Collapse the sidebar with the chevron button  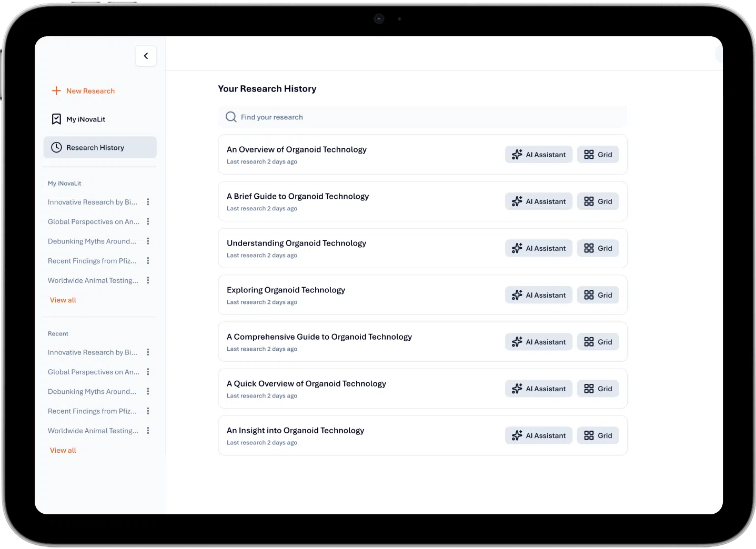pos(146,56)
